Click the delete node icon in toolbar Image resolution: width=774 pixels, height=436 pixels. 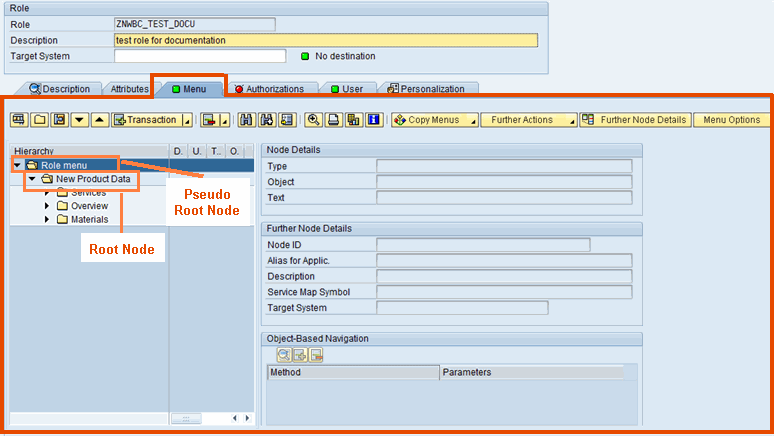pos(209,120)
